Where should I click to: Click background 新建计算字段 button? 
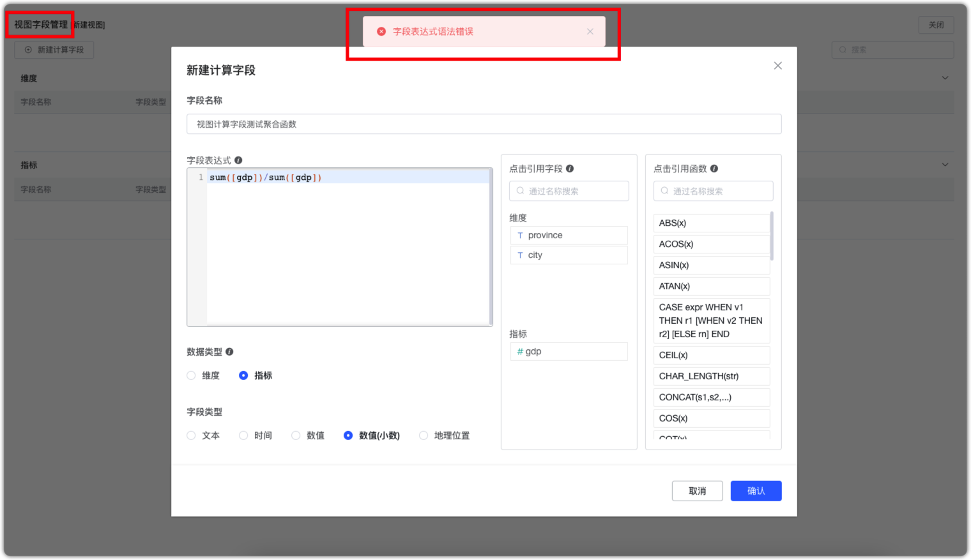54,50
